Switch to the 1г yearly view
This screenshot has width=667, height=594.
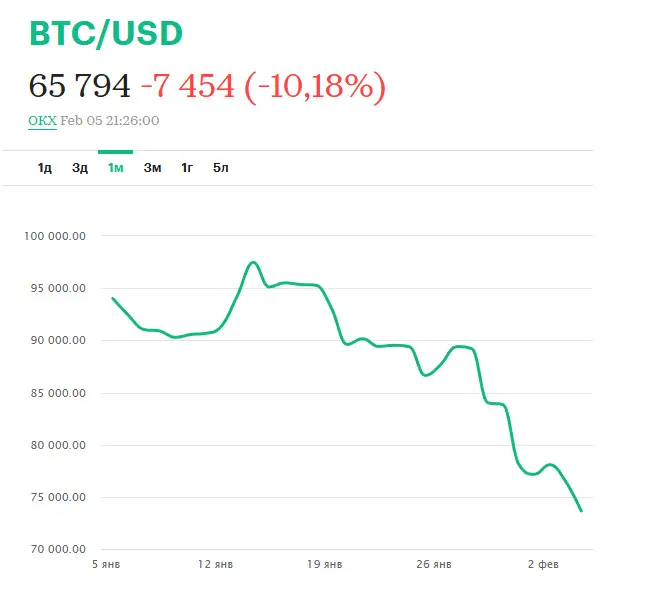click(187, 167)
